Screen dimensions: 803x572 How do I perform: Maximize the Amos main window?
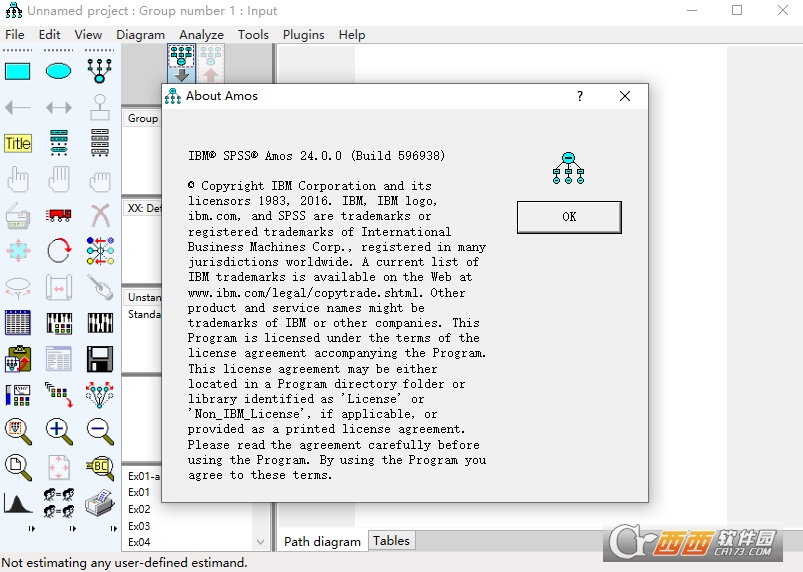[x=737, y=10]
